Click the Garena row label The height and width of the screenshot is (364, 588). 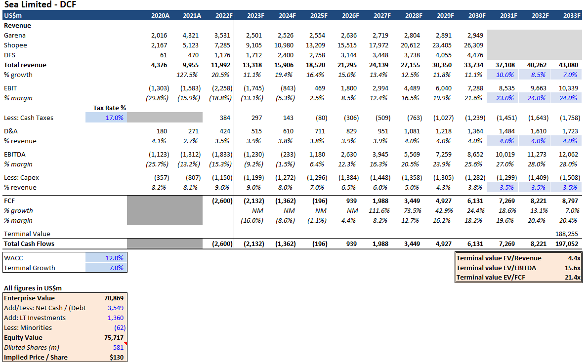point(15,35)
